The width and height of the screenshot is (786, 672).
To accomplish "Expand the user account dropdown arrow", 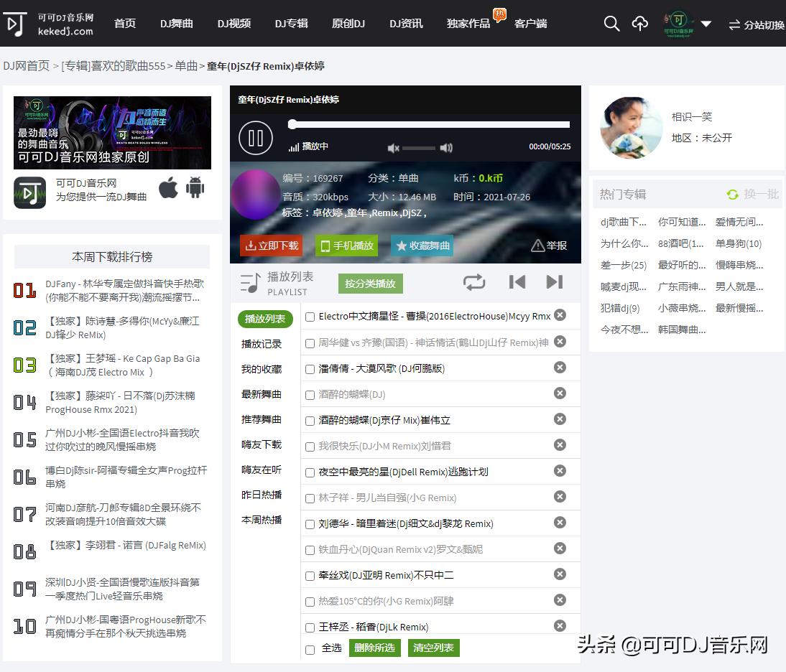I will (x=706, y=24).
